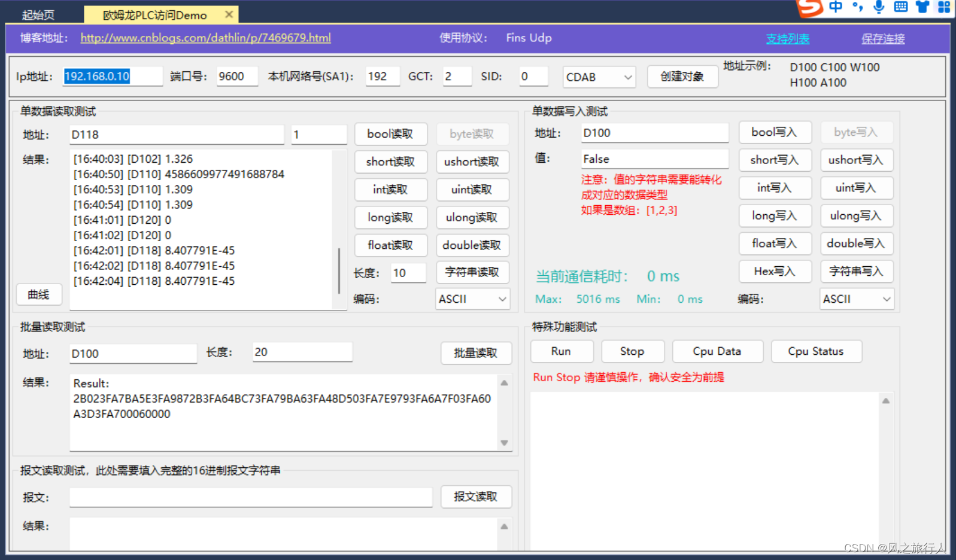Open the IME toolbox grid icon
This screenshot has height=560, width=956.
point(944,7)
